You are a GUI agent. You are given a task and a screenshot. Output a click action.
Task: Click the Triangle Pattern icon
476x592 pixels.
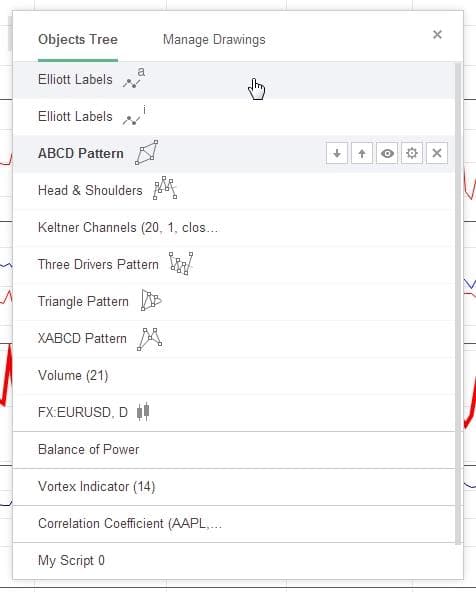coord(151,300)
